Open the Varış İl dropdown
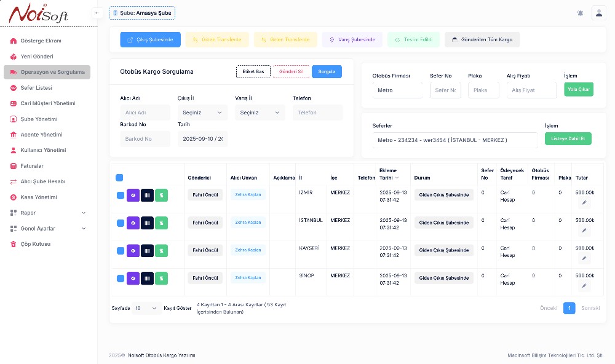 click(x=260, y=113)
